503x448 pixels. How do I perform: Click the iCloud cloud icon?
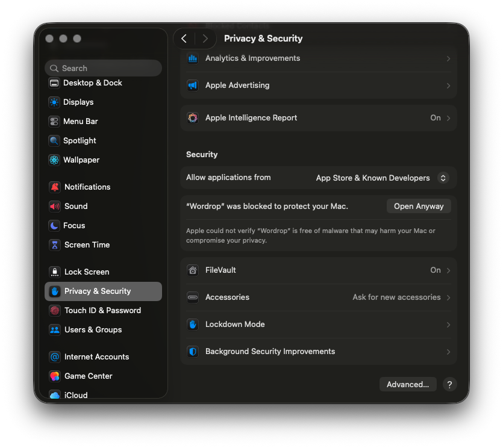click(x=55, y=395)
